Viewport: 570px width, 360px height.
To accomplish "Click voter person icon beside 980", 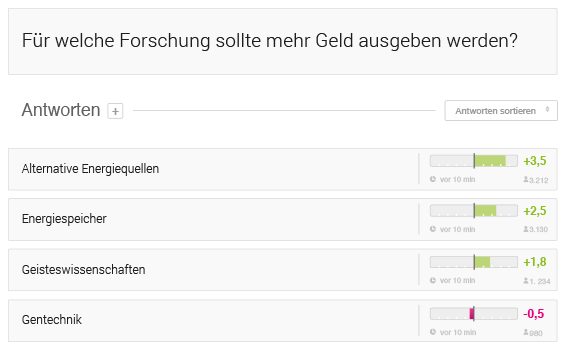I will pos(526,332).
